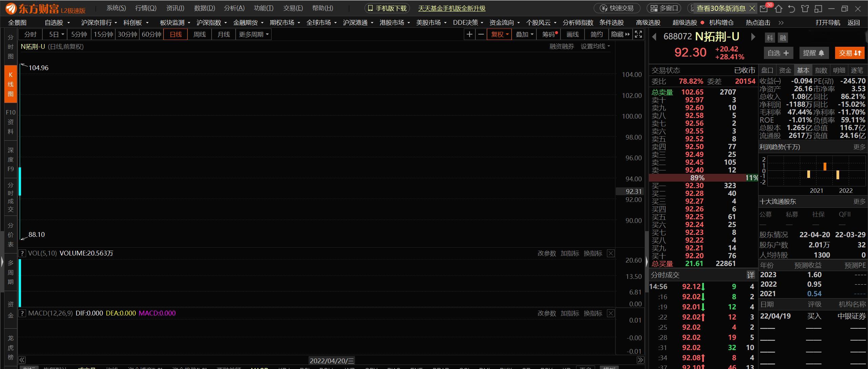Viewport: 868px width, 369px height.
Task: Open the 叠加 overlay dropdown
Action: (524, 34)
